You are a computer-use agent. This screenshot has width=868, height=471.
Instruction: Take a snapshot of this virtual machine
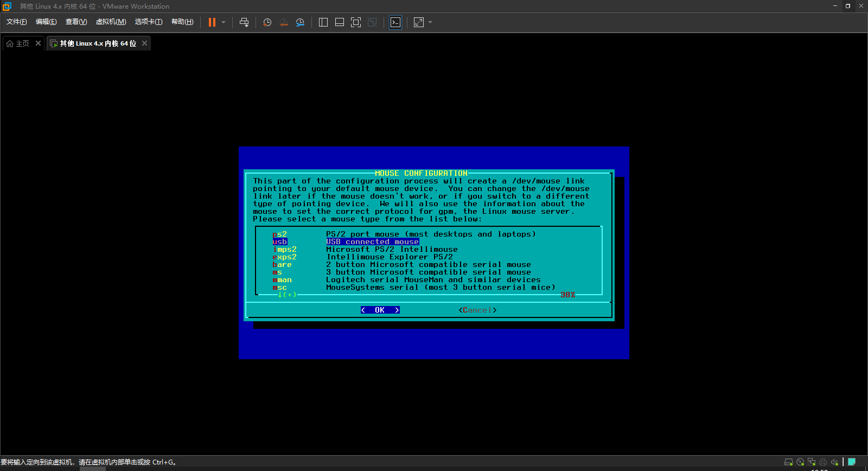point(267,22)
